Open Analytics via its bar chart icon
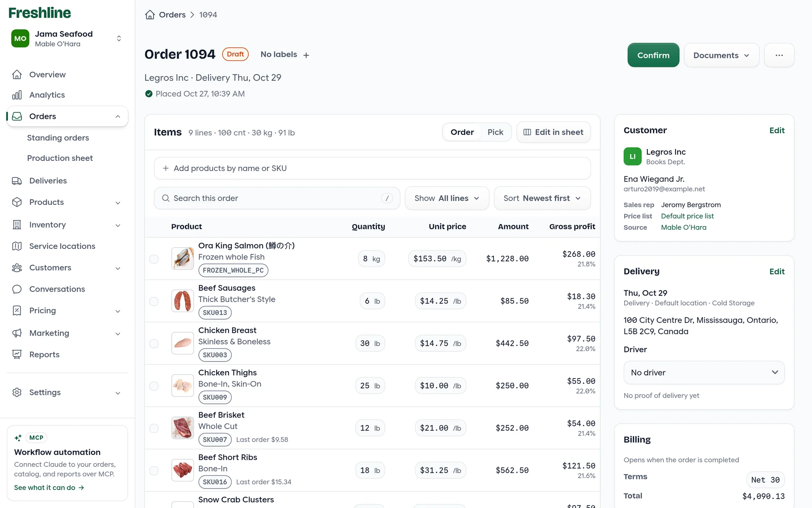812x508 pixels. pyautogui.click(x=17, y=95)
